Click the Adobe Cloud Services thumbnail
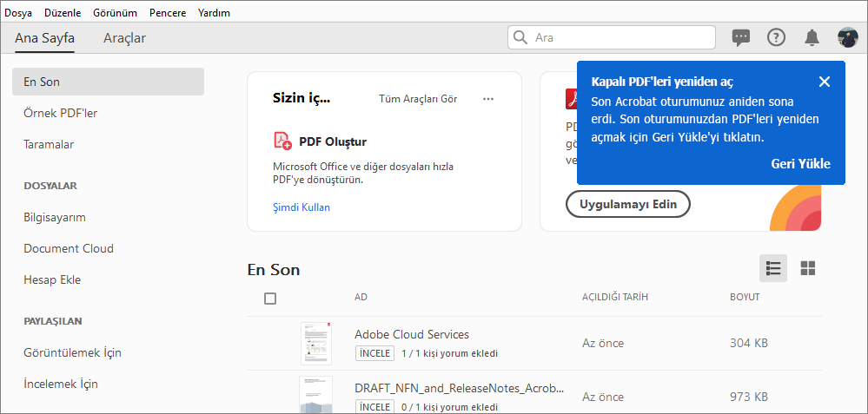The image size is (868, 414). point(316,343)
